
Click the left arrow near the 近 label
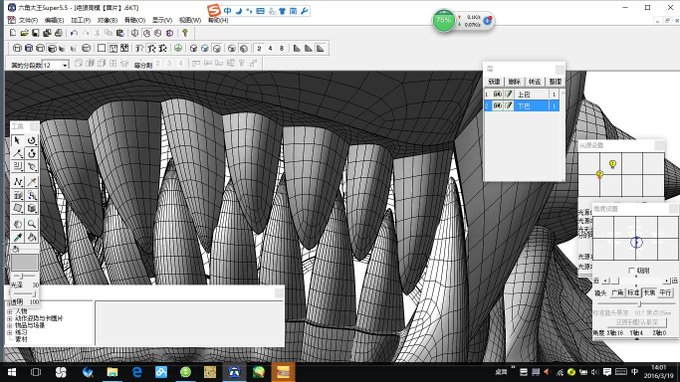tap(605, 281)
